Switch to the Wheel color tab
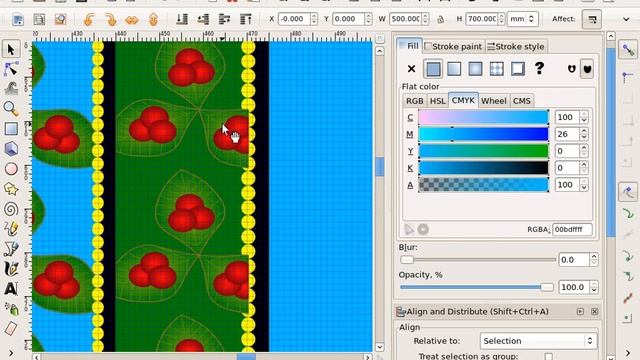The image size is (640, 360). tap(493, 101)
